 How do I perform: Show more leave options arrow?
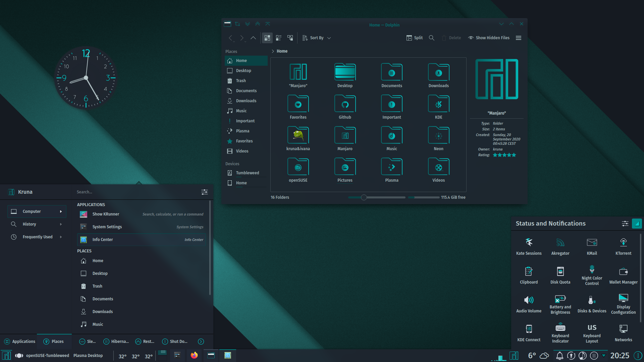tap(201, 342)
